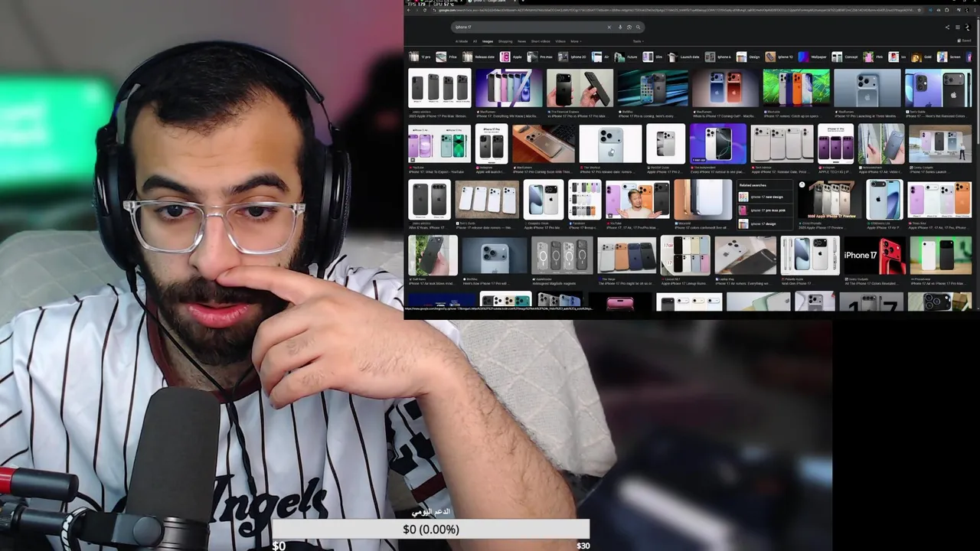980x551 pixels.
Task: Filter images by 'Pink' chip
Action: point(873,57)
